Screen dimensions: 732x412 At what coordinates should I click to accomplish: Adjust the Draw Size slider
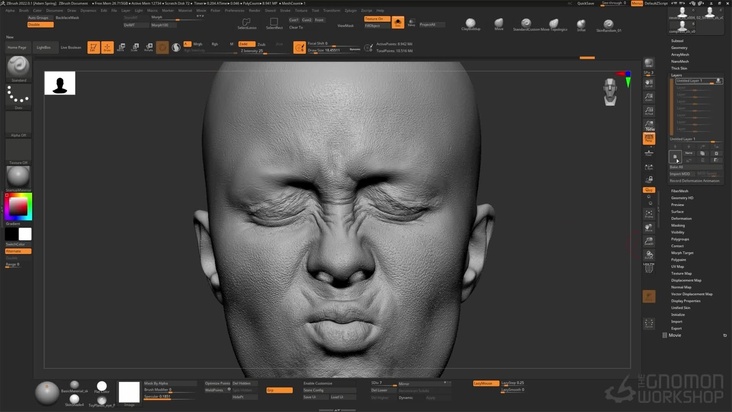(x=334, y=50)
